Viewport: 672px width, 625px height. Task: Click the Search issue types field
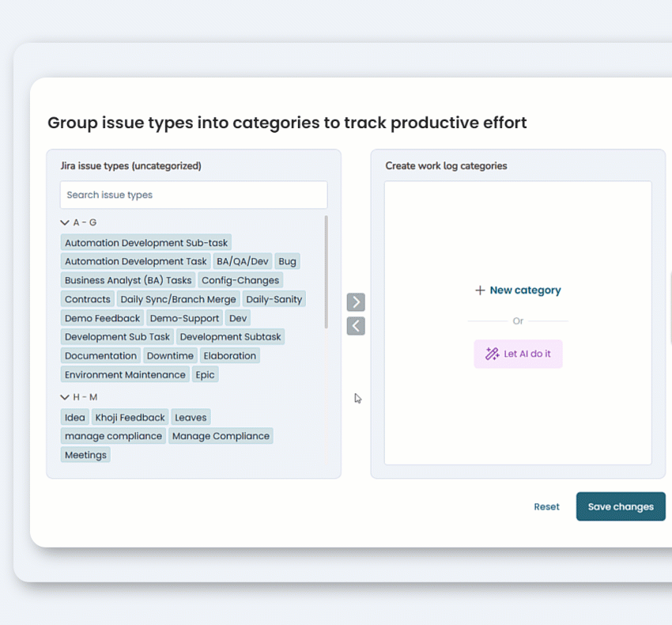click(194, 195)
